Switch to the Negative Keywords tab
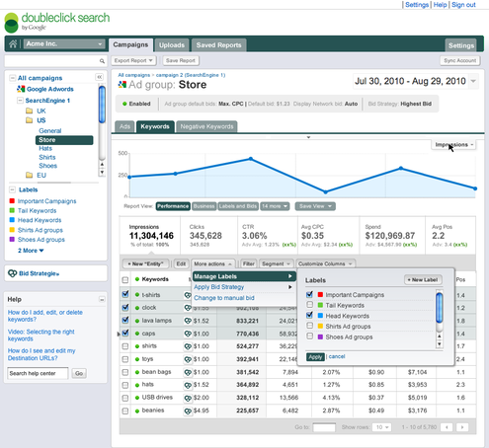This screenshot has height=448, width=489. 206,126
